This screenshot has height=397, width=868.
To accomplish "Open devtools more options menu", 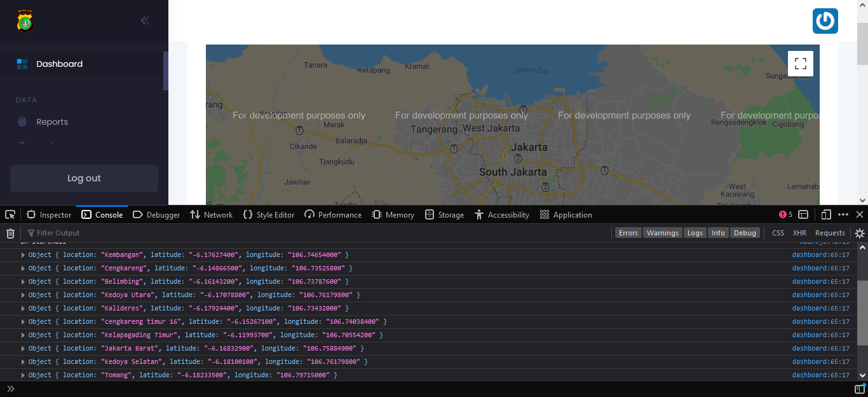I will point(843,214).
